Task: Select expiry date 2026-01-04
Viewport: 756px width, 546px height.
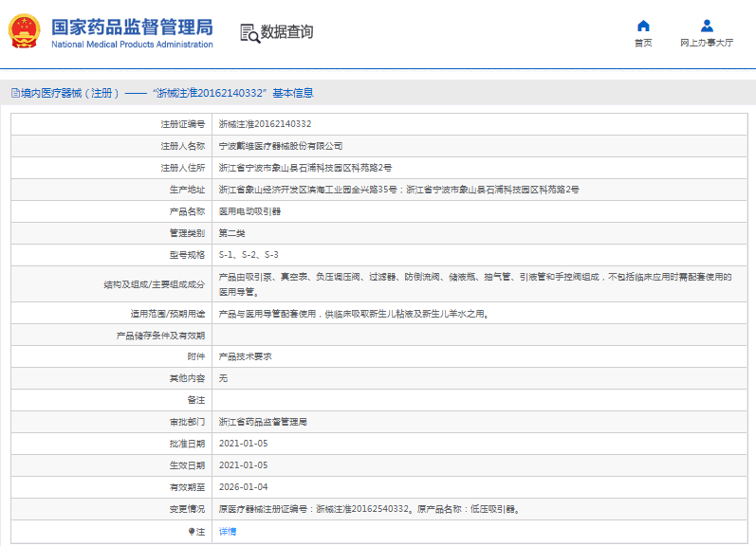Action: pyautogui.click(x=243, y=486)
